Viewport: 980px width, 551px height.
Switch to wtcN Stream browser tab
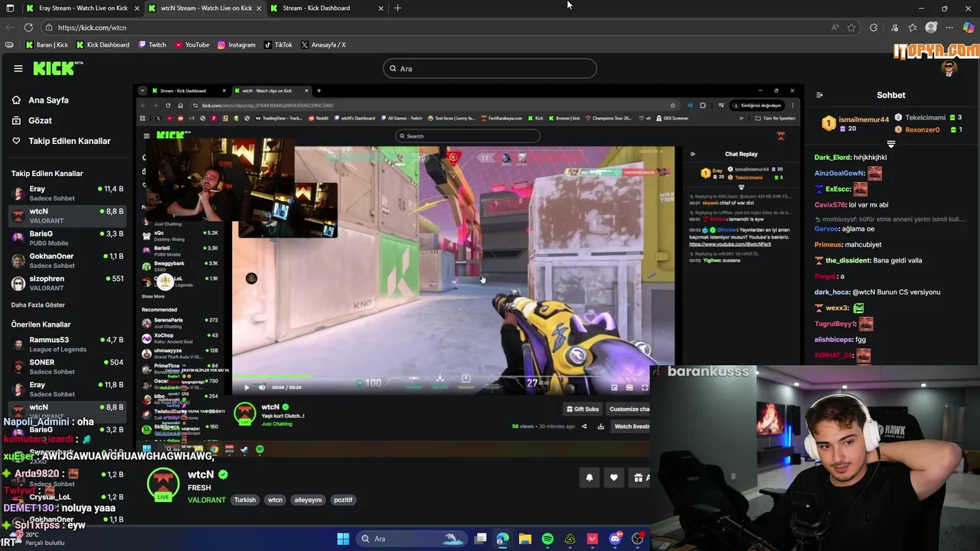pos(205,8)
